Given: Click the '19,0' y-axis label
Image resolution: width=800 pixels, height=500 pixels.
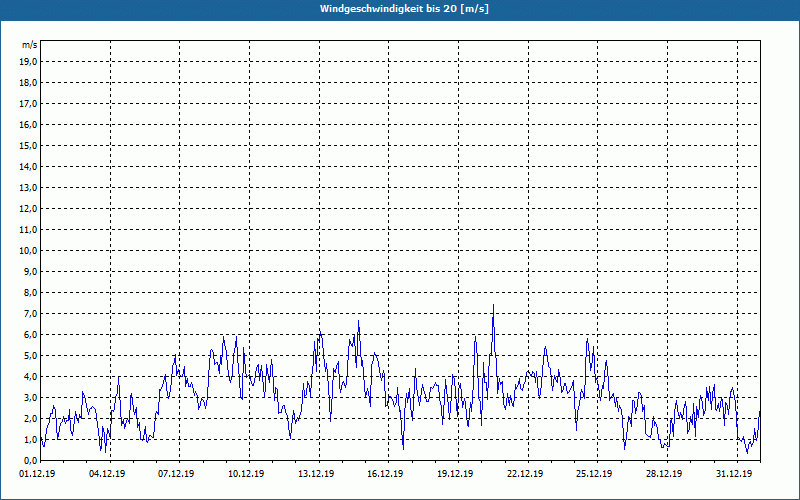Looking at the screenshot, I should click(x=28, y=62).
